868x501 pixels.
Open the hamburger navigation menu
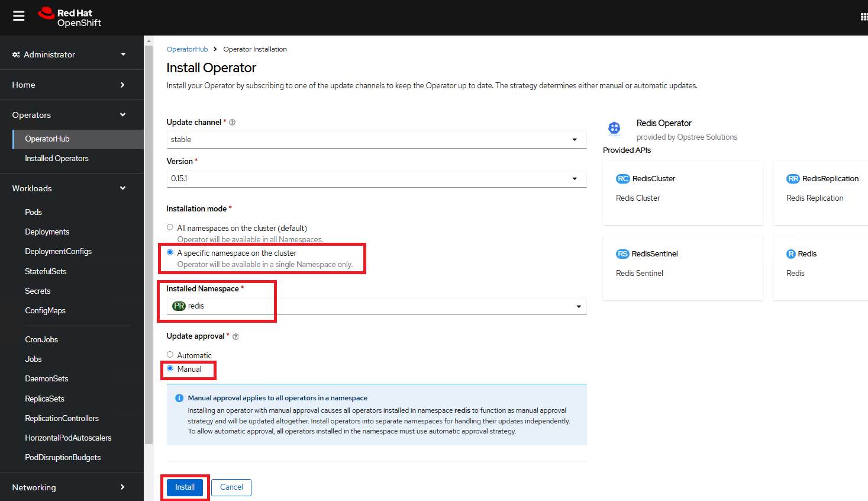point(19,16)
